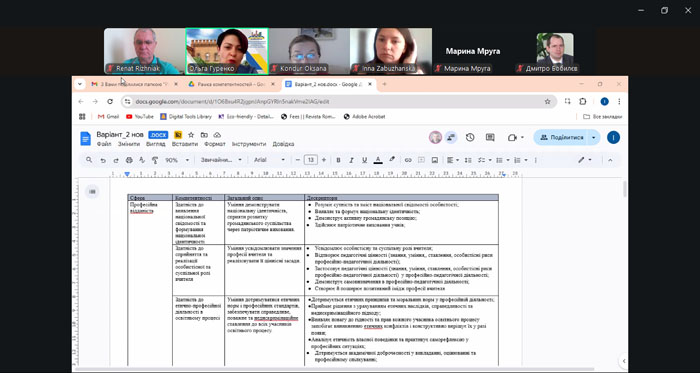Expand the Arial font dropdown
700x373 pixels.
(x=269, y=160)
